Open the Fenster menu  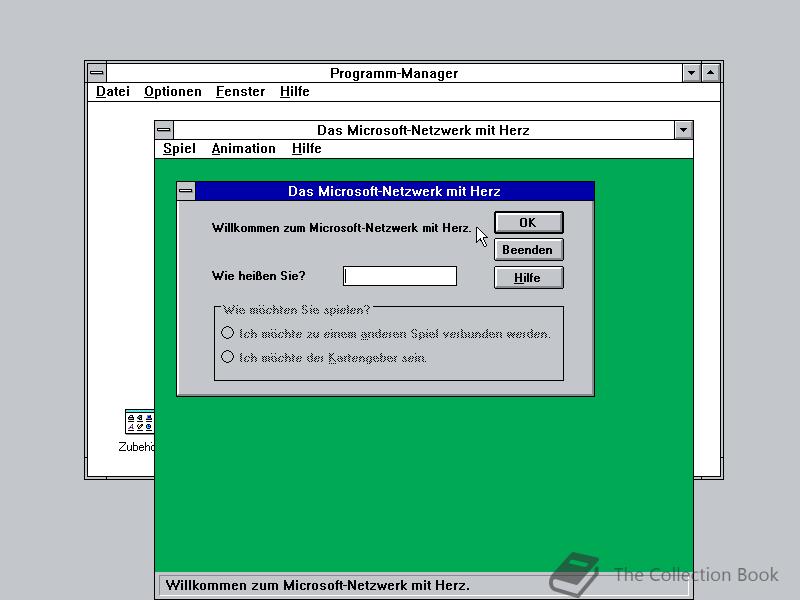pos(240,91)
